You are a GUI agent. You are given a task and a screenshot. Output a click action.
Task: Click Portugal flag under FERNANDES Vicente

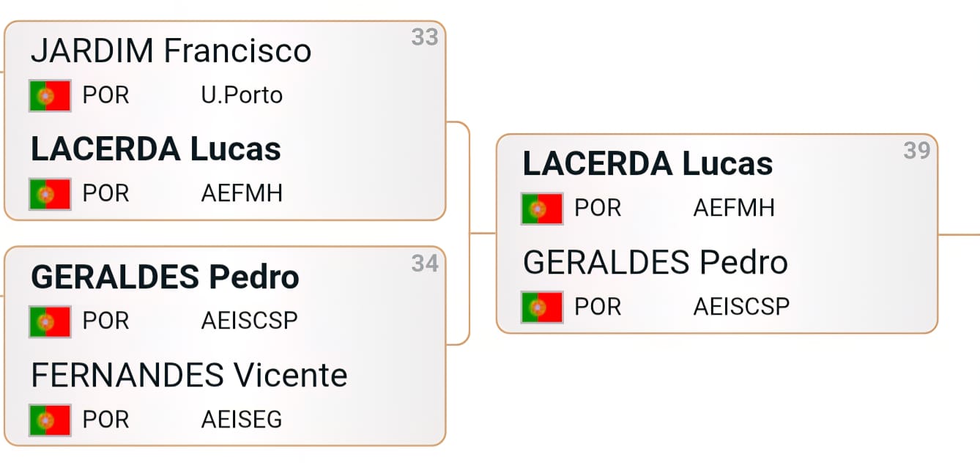tap(50, 420)
